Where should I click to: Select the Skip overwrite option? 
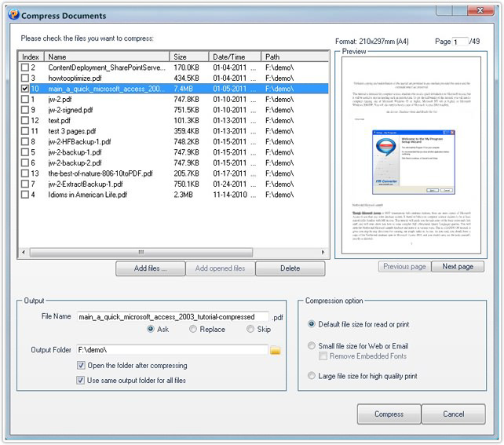[x=250, y=329]
